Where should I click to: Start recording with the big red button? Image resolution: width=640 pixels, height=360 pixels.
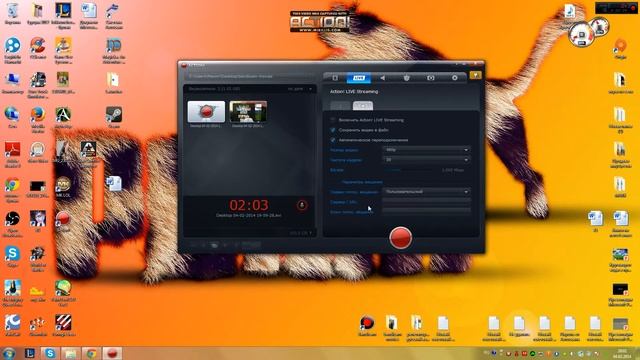pyautogui.click(x=400, y=238)
